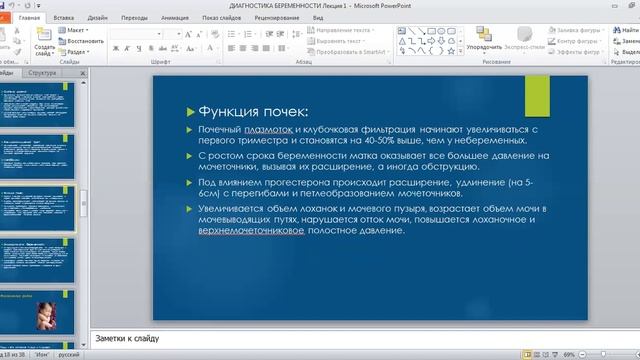Open the Рецензирование ribbon tab

(277, 18)
